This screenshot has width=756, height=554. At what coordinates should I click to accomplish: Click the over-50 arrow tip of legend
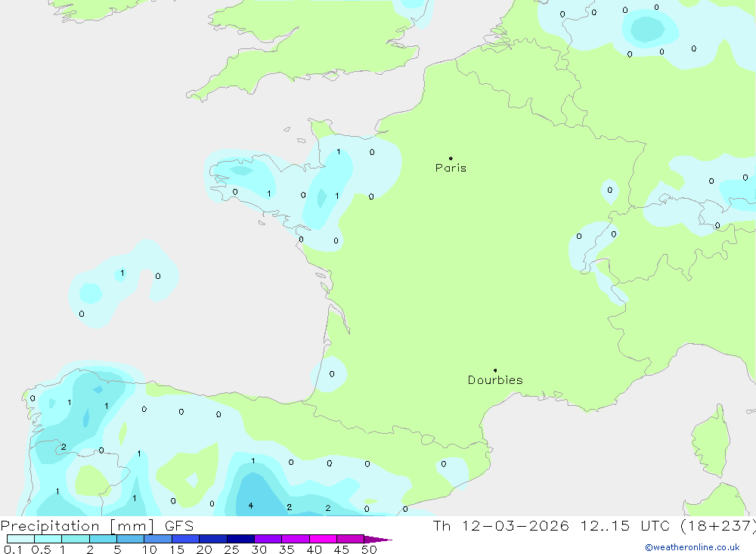click(378, 539)
